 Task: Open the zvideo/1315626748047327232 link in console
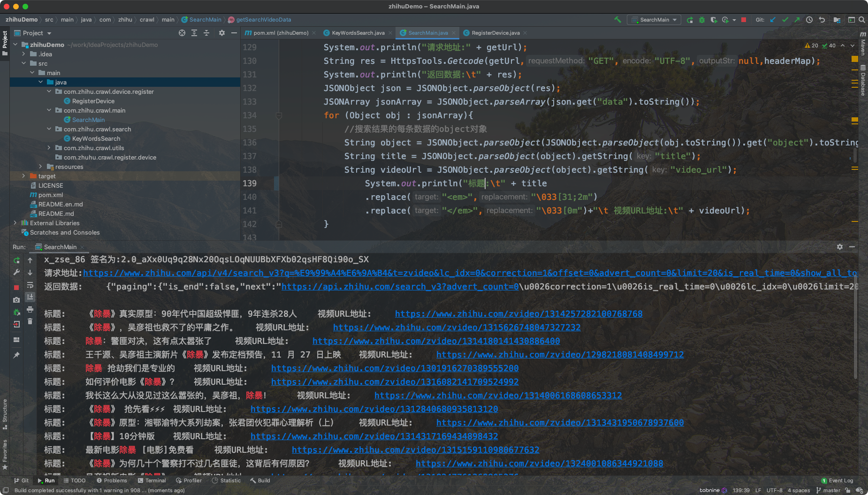457,327
